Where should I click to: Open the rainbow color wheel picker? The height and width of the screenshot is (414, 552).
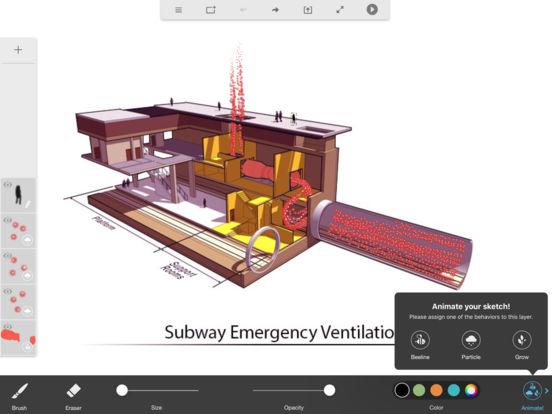[471, 390]
